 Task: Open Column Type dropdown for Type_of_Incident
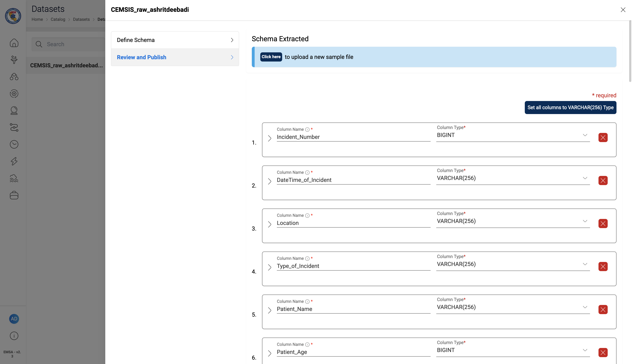click(513, 264)
